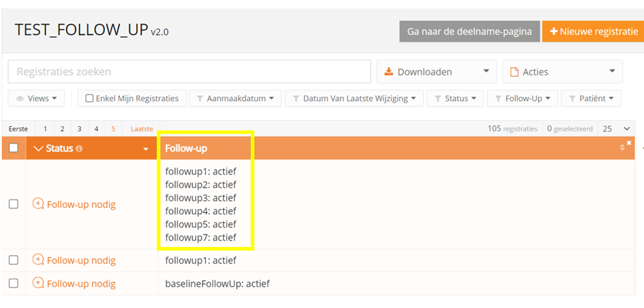Jump to the Laatste page

tap(141, 129)
